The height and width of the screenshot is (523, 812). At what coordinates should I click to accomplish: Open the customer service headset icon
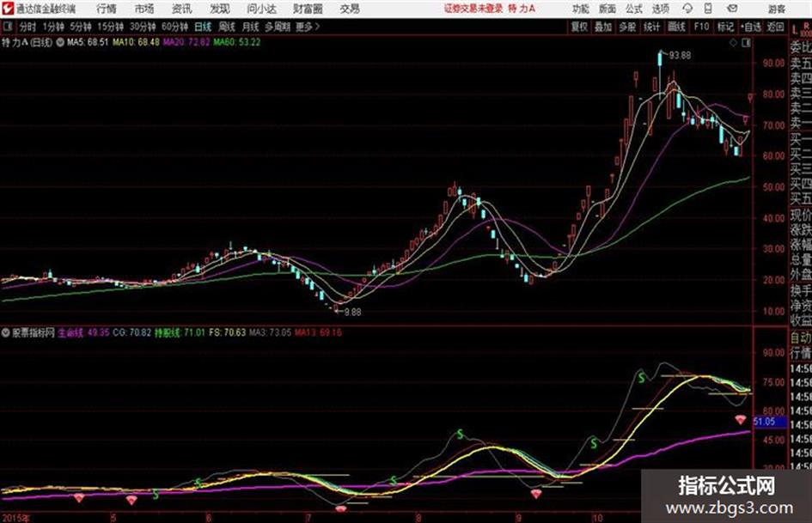point(687,9)
